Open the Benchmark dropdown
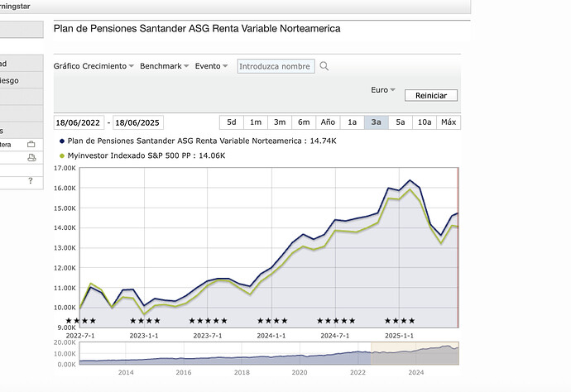The height and width of the screenshot is (392, 571). [x=164, y=66]
